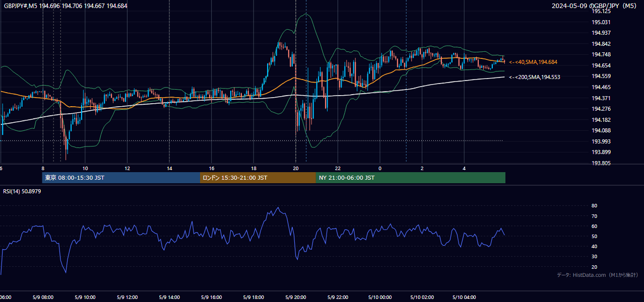
Task: Click the 5/10 02:00 time axis label
Action: (422, 297)
